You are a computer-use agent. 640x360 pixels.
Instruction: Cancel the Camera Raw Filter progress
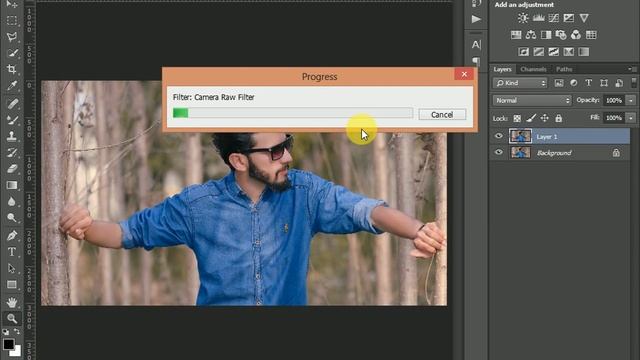[x=442, y=115]
